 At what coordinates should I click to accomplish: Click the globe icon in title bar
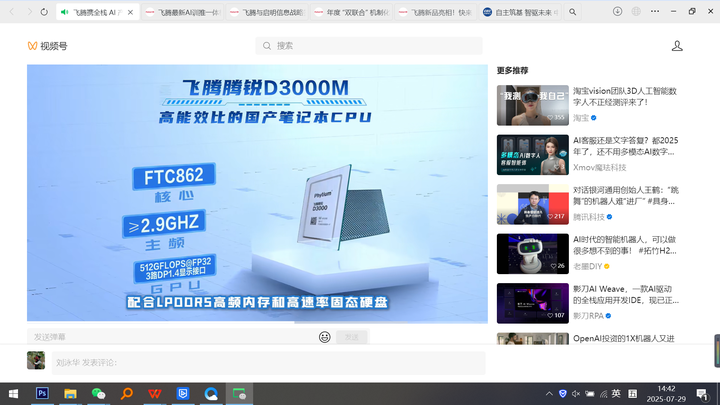(636, 11)
